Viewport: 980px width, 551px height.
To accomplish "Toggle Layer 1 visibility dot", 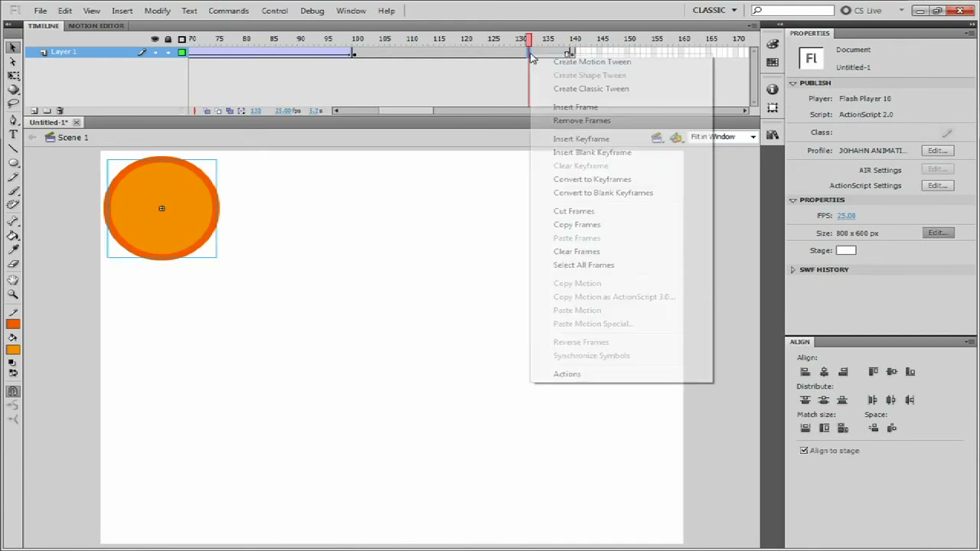I will click(x=155, y=52).
